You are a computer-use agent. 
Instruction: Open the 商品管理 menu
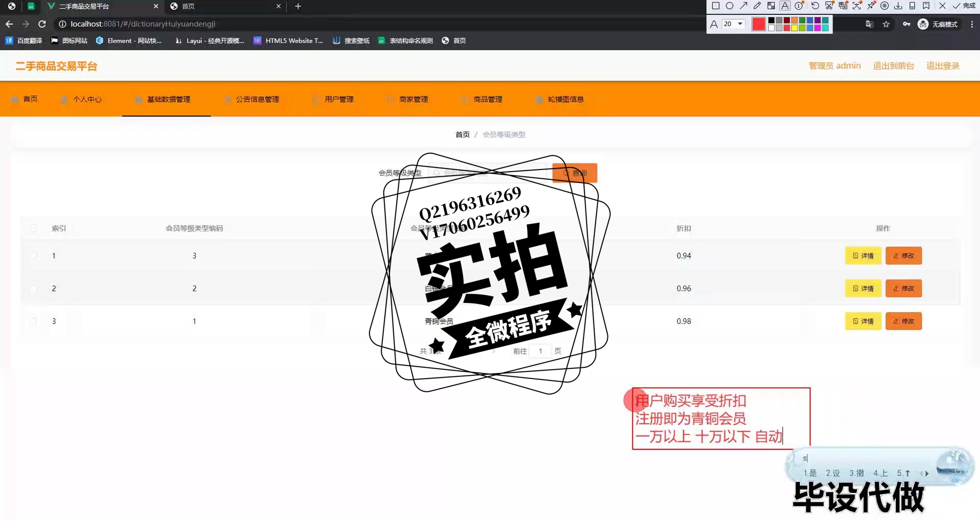tap(482, 99)
